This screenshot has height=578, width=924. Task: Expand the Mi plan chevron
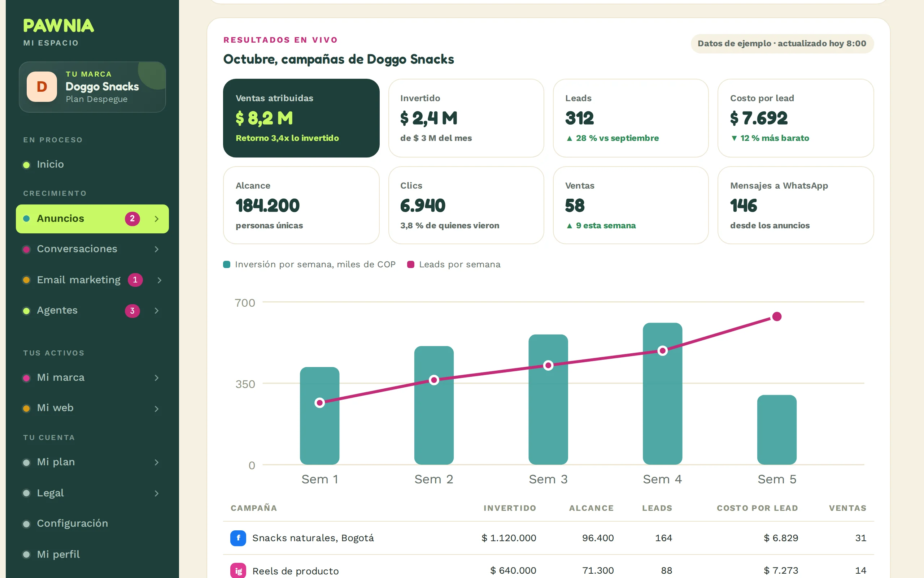point(157,462)
